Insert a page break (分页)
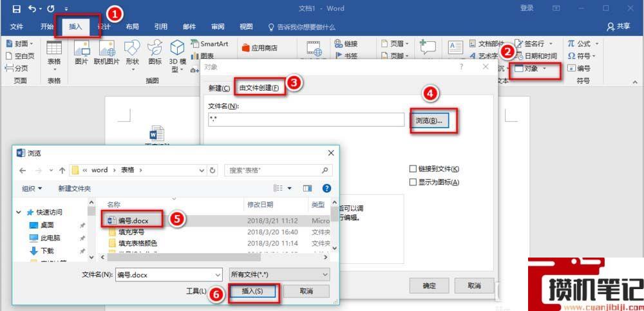Image resolution: width=644 pixels, height=311 pixels. [17, 68]
